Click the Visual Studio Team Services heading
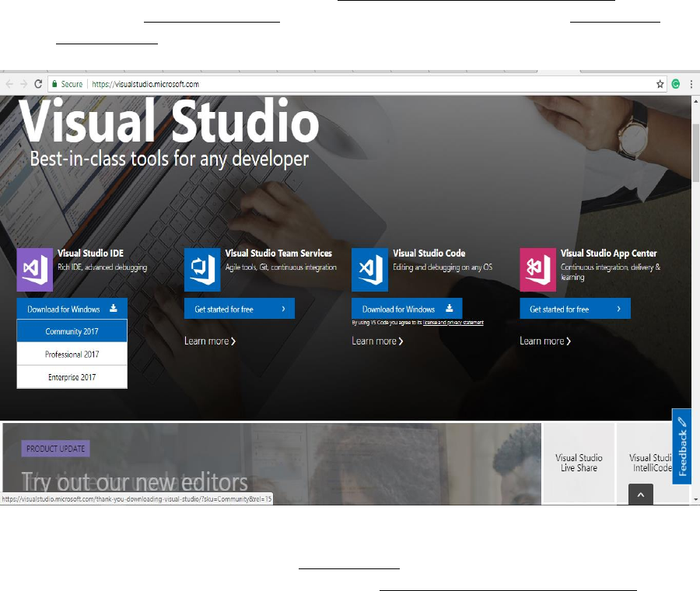The width and height of the screenshot is (700, 591). 278,253
